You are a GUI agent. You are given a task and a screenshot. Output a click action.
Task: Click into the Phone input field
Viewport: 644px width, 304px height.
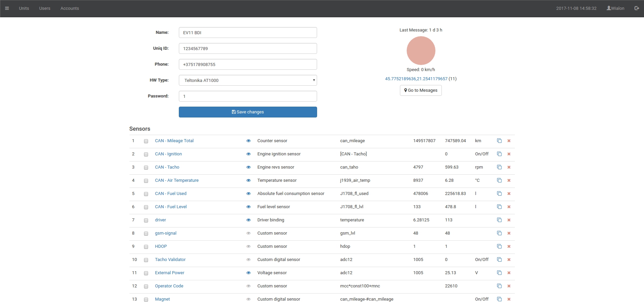247,64
